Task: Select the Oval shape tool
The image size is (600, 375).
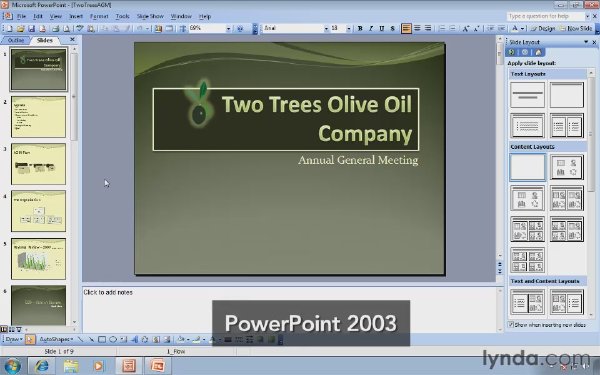Action: coord(113,339)
